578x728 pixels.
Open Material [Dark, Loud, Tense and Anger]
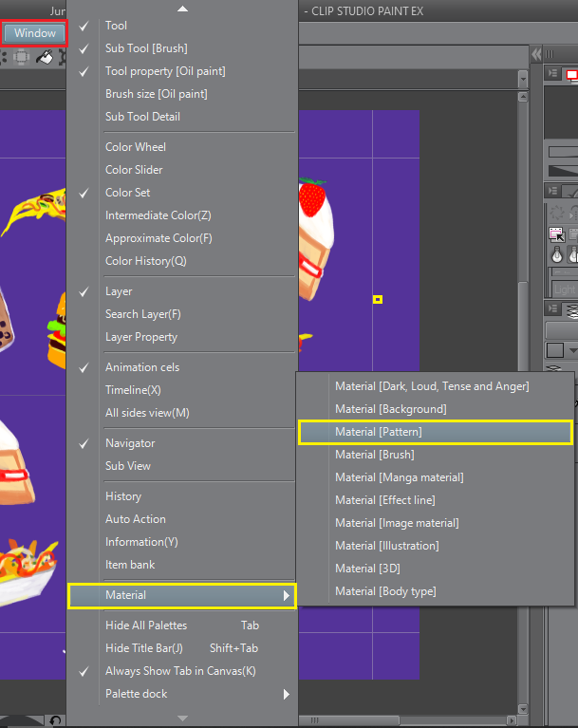tap(435, 386)
